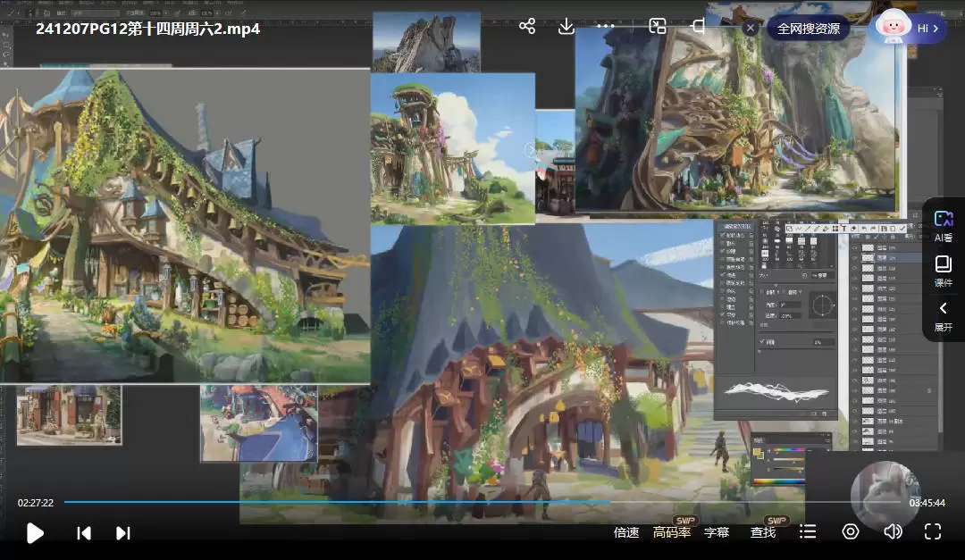Skip to the previous video

[x=84, y=533]
